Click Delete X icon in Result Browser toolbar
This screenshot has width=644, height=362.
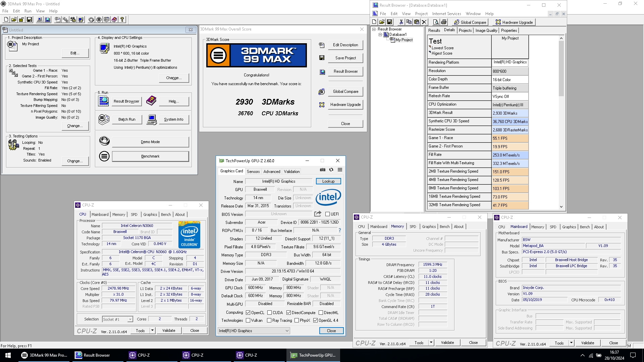pyautogui.click(x=424, y=22)
